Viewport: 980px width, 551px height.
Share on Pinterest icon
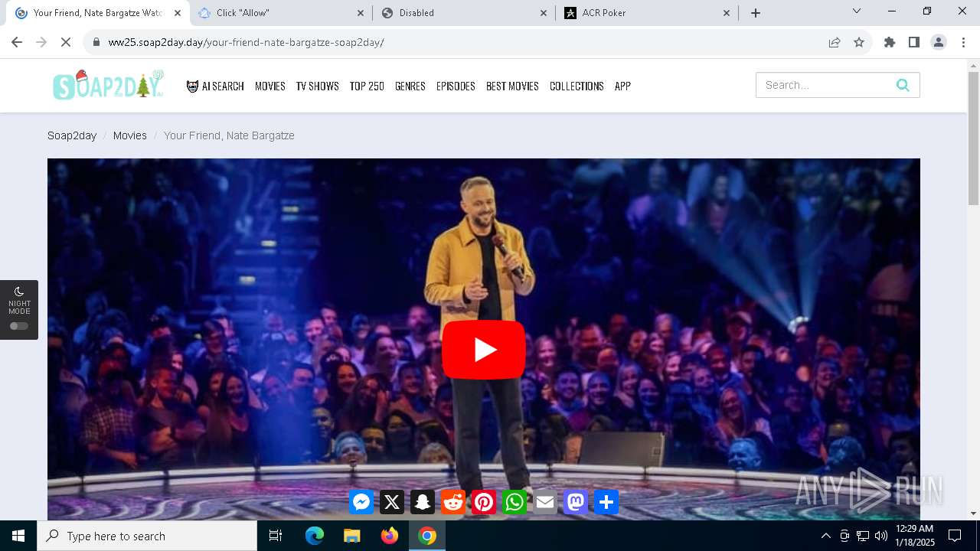pyautogui.click(x=484, y=502)
